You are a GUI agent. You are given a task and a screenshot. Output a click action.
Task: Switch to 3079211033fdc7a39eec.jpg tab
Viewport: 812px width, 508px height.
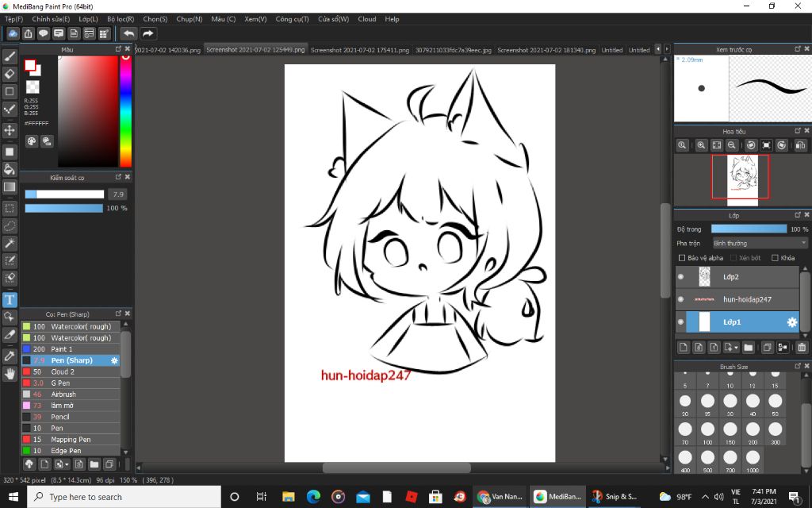pyautogui.click(x=453, y=50)
